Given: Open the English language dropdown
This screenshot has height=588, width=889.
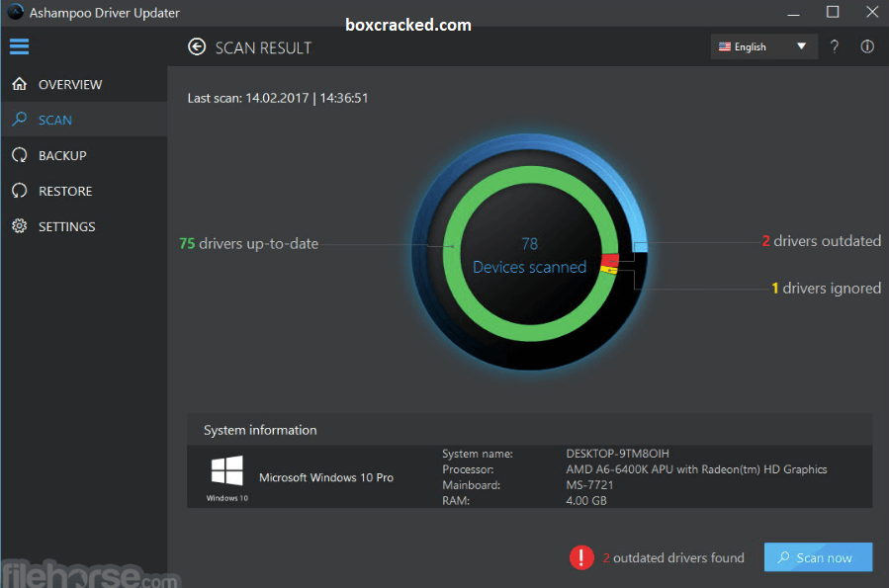Looking at the screenshot, I should pos(763,46).
